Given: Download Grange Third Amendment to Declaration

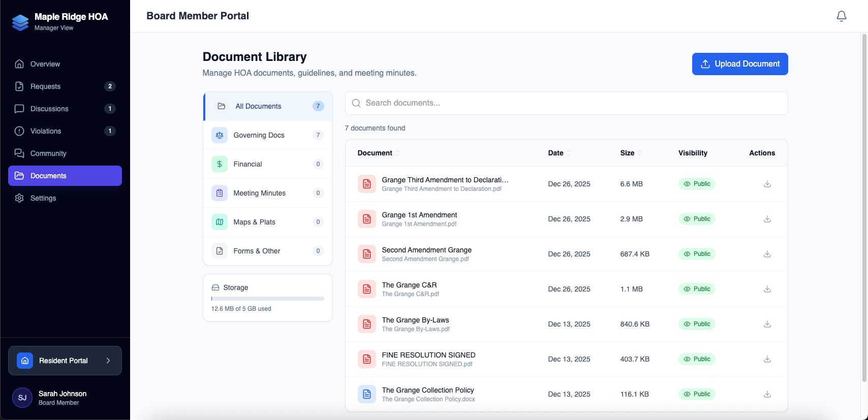Looking at the screenshot, I should click(x=767, y=184).
